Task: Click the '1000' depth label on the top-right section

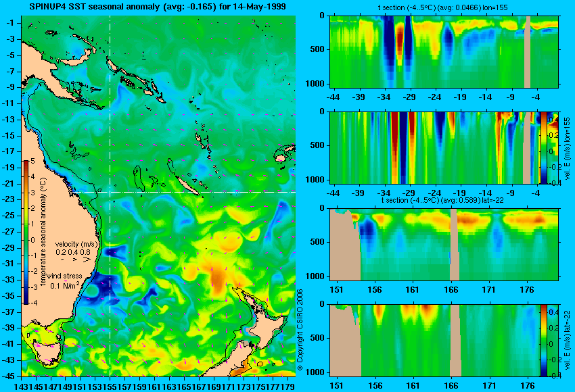Action: [x=315, y=84]
